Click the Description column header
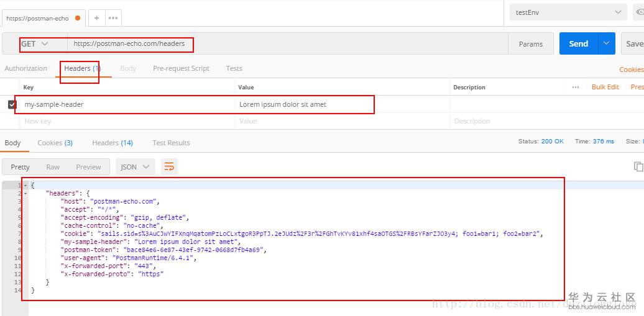644x316 pixels. tap(469, 87)
